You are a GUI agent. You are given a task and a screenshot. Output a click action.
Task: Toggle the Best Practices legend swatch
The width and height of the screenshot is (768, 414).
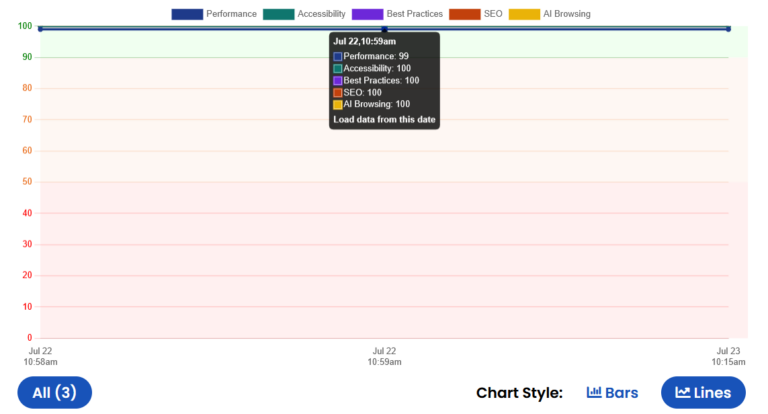tap(367, 14)
